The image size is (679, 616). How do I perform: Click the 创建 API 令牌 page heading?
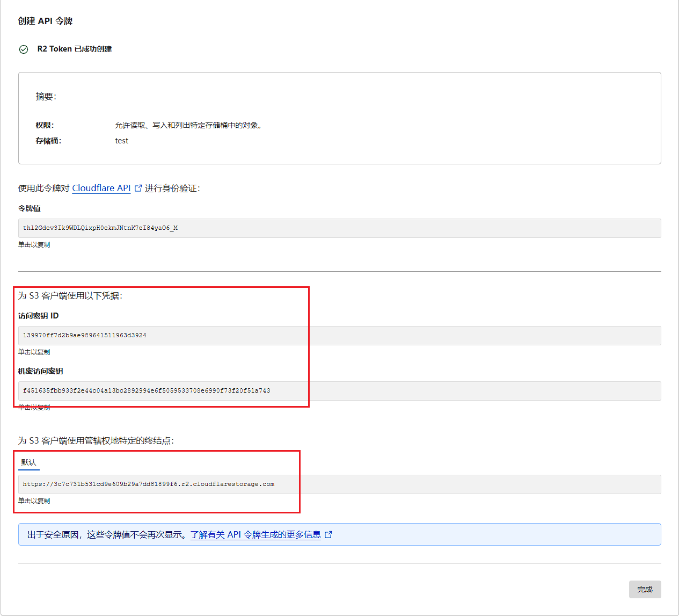click(x=45, y=21)
